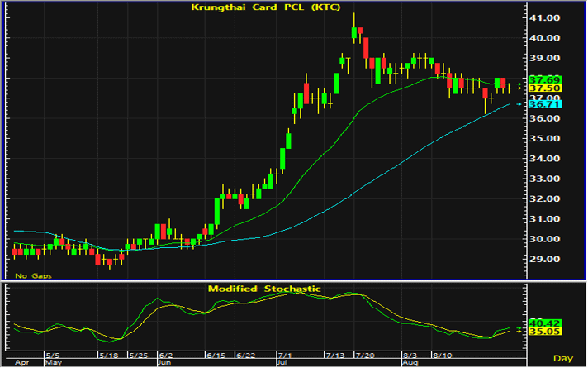Click the No Gaps label
The image size is (588, 368).
click(33, 276)
